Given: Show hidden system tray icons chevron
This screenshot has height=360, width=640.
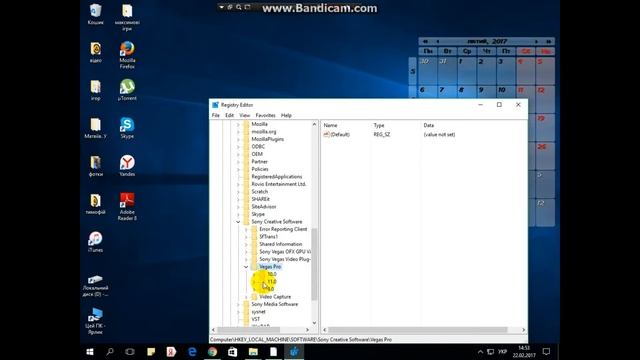Looking at the screenshot, I should (x=480, y=351).
